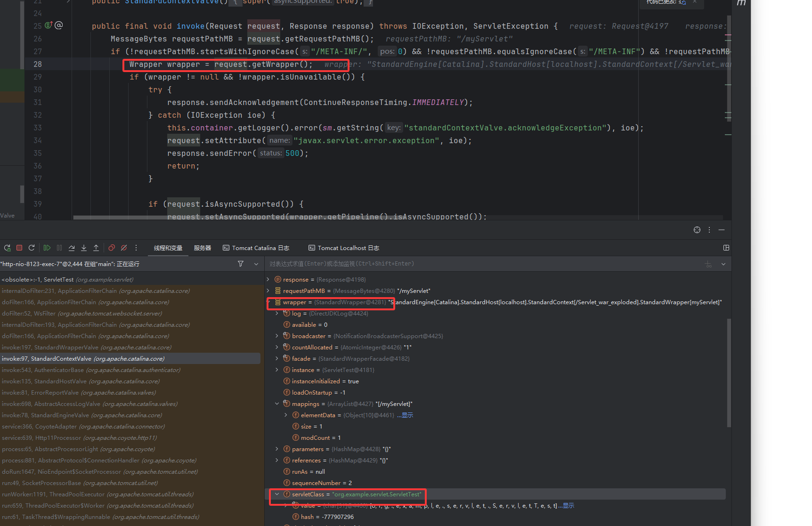
Task: Click the red Stop debugging icon
Action: click(19, 248)
